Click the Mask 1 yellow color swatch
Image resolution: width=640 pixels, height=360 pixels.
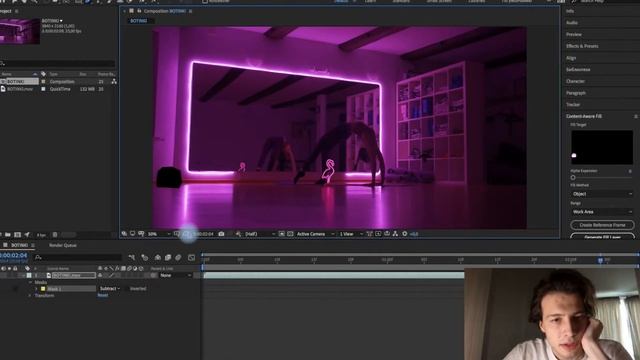click(x=43, y=289)
